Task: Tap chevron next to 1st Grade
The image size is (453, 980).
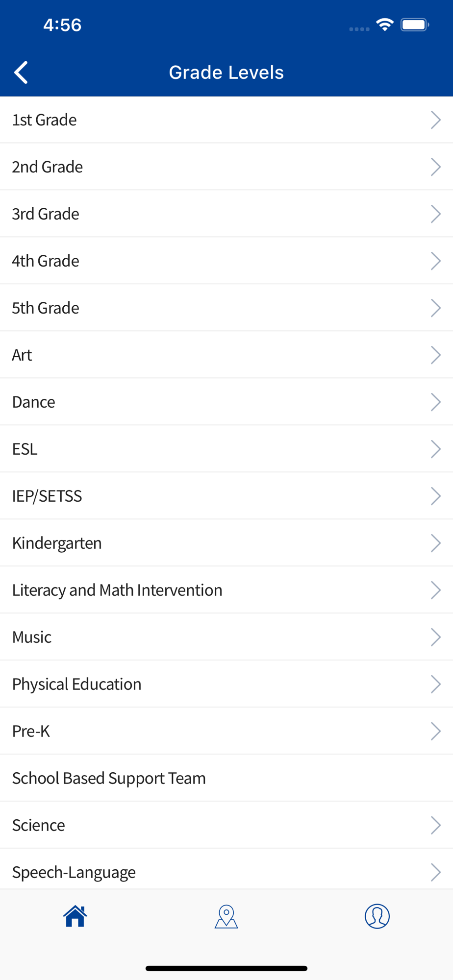Action: [435, 120]
